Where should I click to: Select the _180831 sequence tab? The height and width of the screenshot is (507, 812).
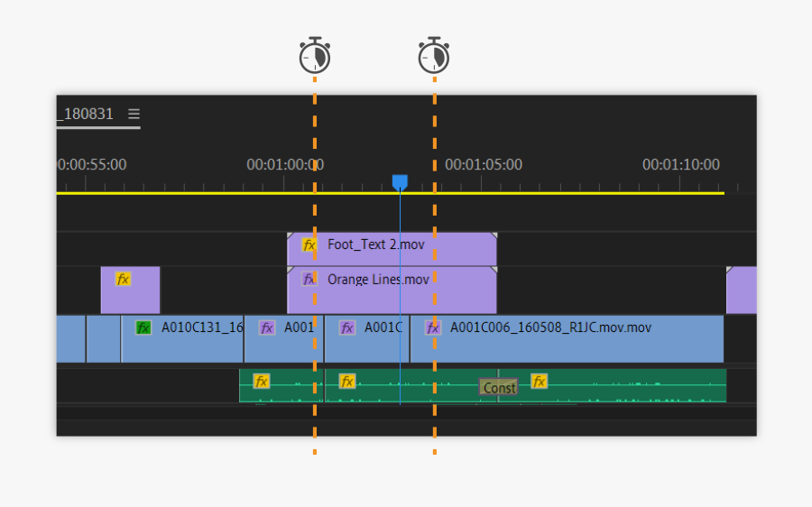(87, 114)
